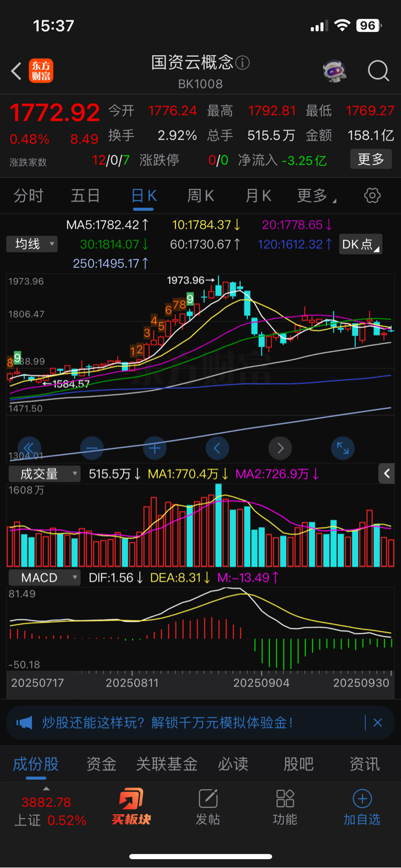Move chart left with left arrow
This screenshot has width=401, height=868.
(x=217, y=448)
